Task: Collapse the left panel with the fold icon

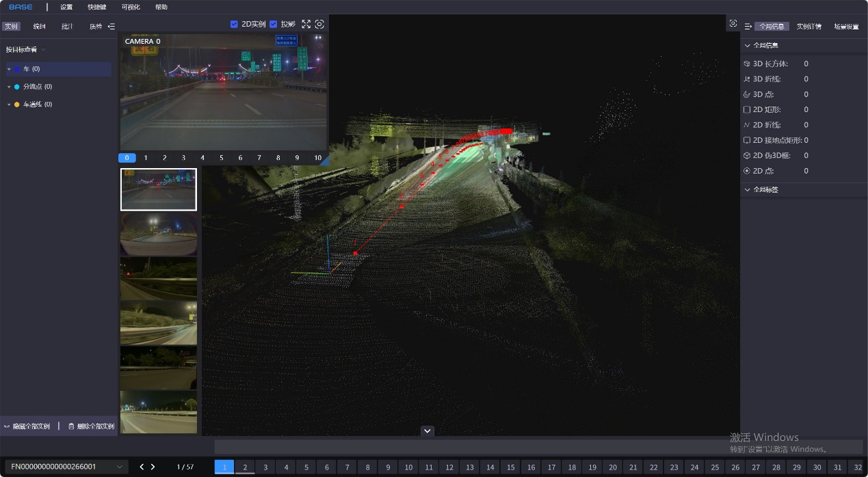Action: 111,27
